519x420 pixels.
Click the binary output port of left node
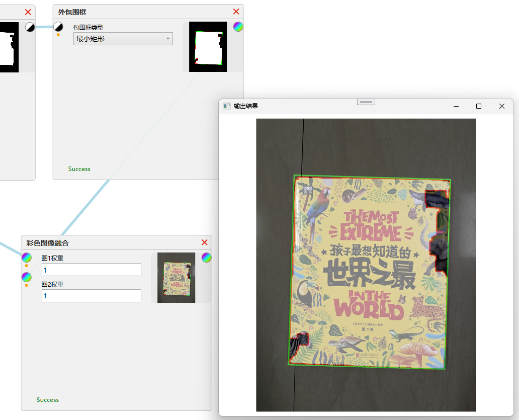(30, 27)
